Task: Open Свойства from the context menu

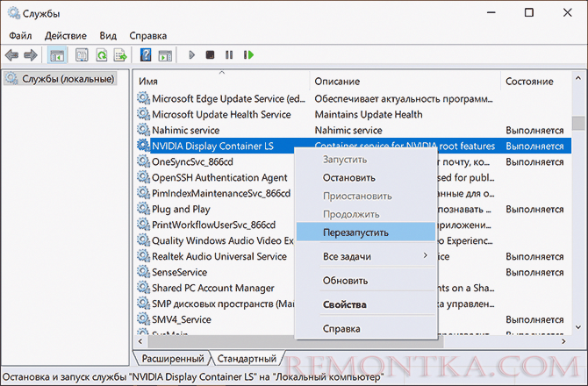Action: pyautogui.click(x=345, y=304)
